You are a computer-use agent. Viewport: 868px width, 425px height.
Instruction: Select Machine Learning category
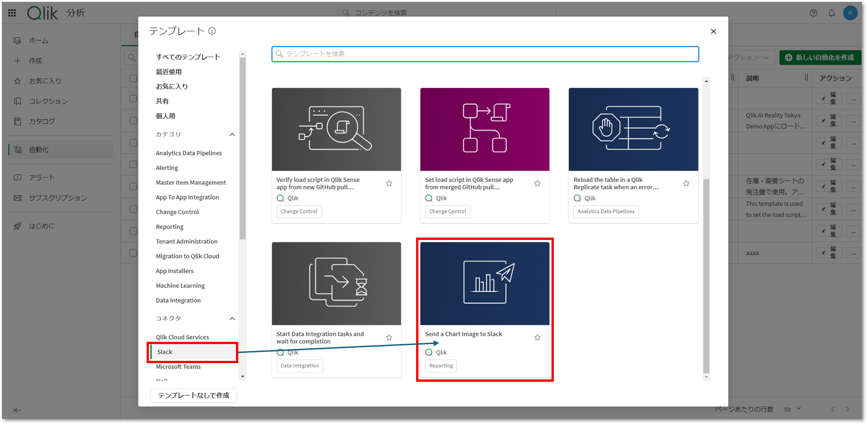pyautogui.click(x=180, y=286)
